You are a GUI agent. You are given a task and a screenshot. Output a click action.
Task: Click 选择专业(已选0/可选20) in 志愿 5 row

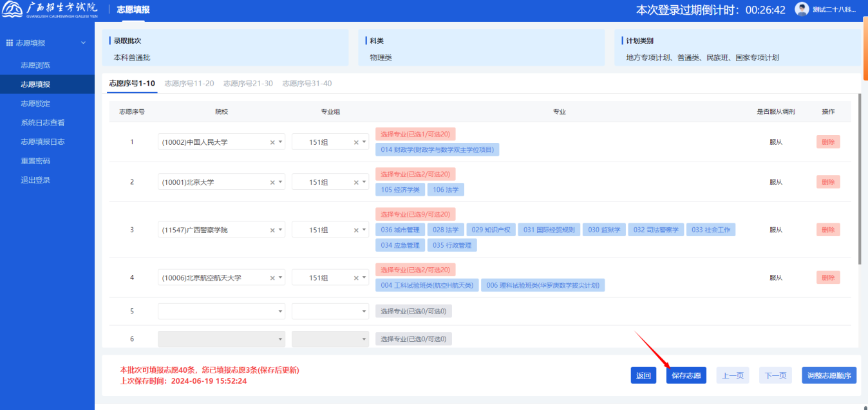[414, 312]
